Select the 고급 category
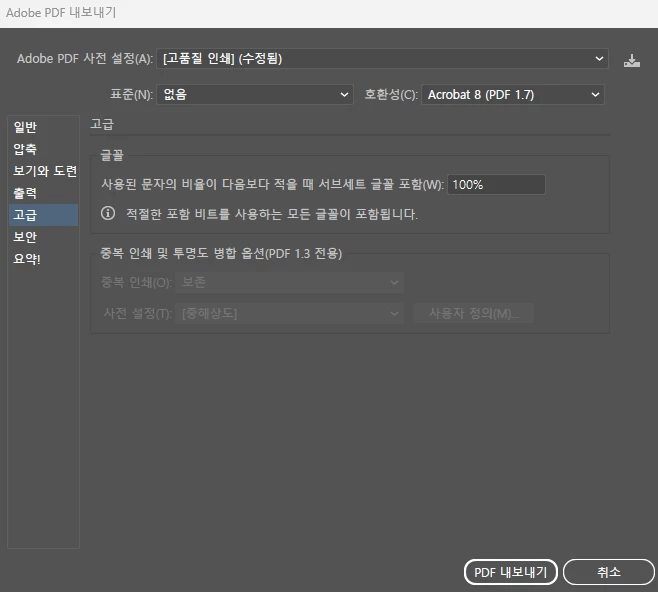This screenshot has height=592, width=658. 44,215
